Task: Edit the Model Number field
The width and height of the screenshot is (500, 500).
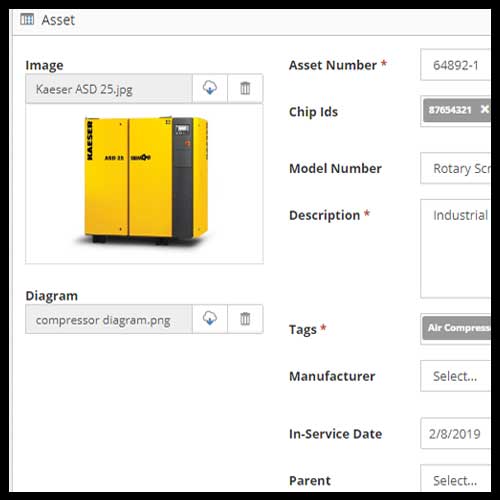Action: (x=455, y=168)
